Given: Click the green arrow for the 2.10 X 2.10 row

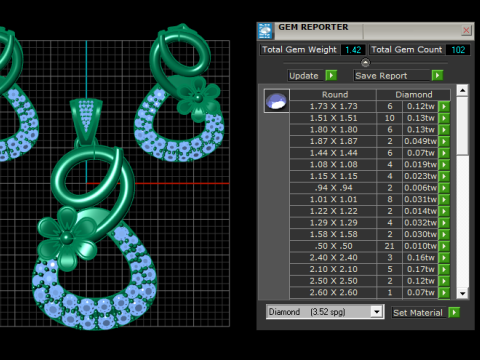Looking at the screenshot, I should (444, 269).
